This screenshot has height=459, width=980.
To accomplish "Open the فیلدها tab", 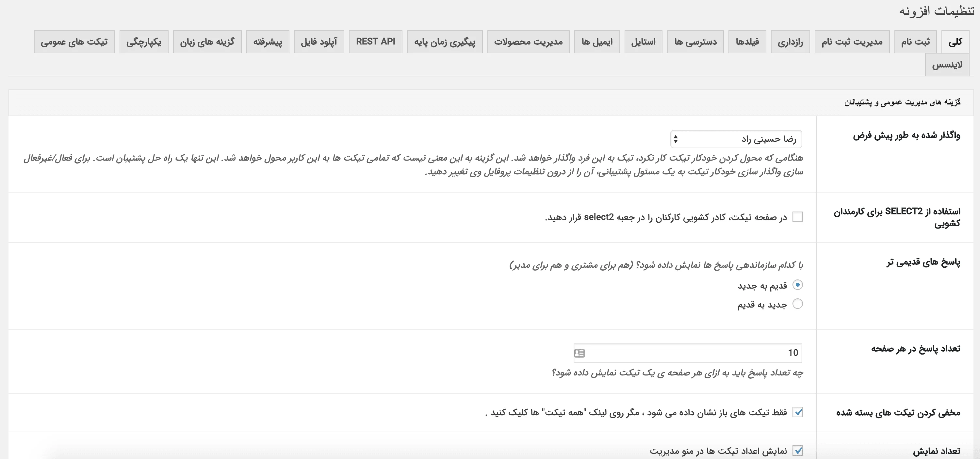I will tap(747, 41).
